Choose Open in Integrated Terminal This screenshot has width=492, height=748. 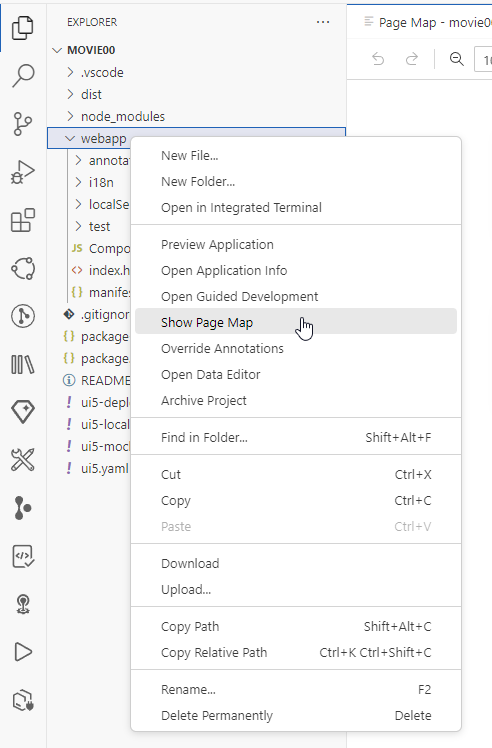coord(296,208)
